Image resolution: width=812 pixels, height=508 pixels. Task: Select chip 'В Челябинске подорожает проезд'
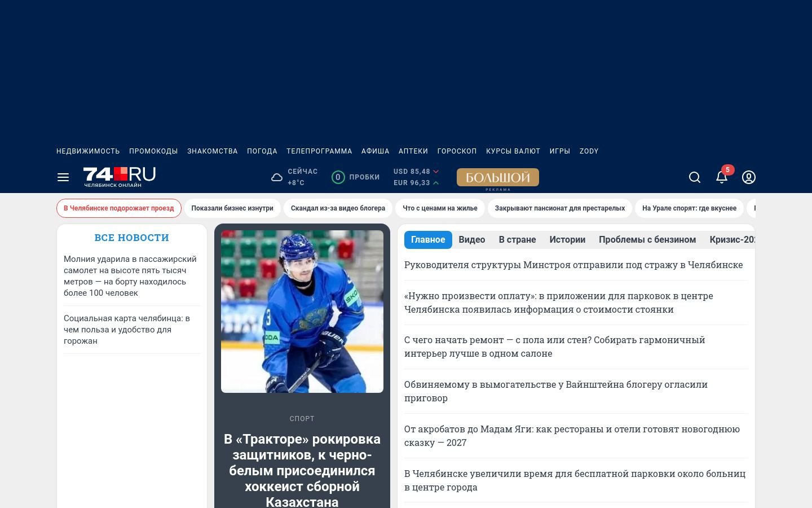119,208
